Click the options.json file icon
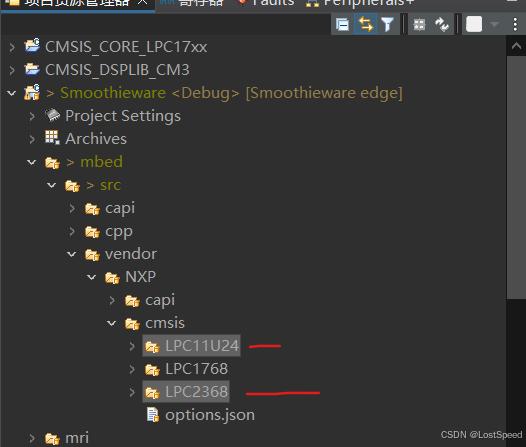 tap(153, 415)
